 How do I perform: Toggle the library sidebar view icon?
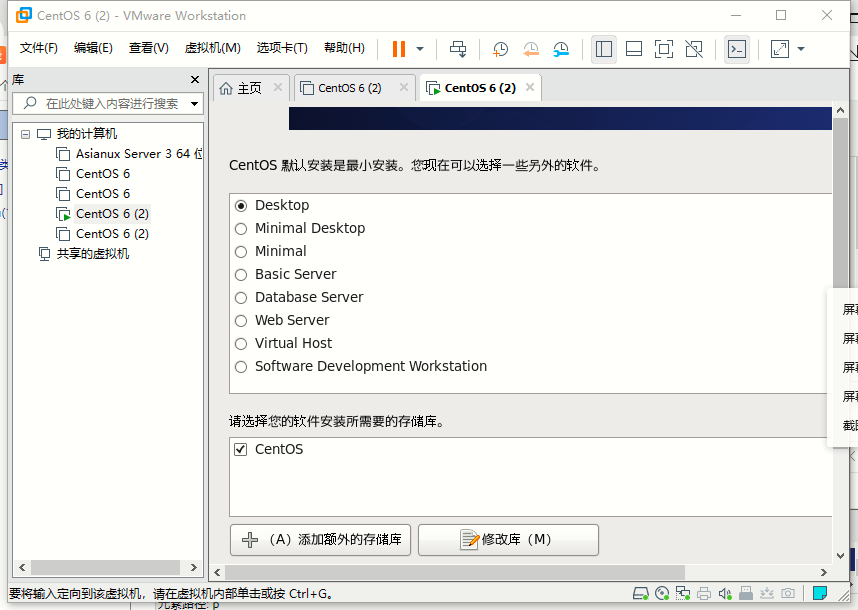click(x=604, y=49)
